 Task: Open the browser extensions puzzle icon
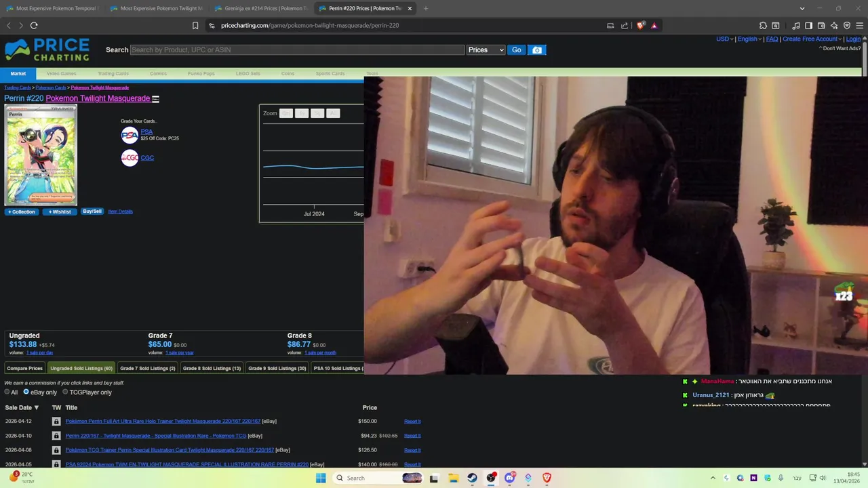pos(763,26)
